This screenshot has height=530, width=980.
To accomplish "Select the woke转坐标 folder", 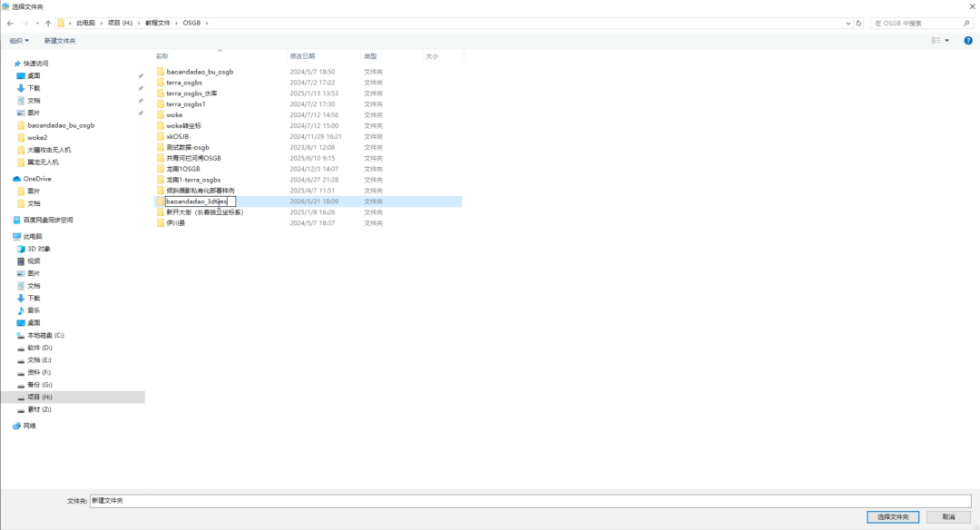I will pos(183,125).
